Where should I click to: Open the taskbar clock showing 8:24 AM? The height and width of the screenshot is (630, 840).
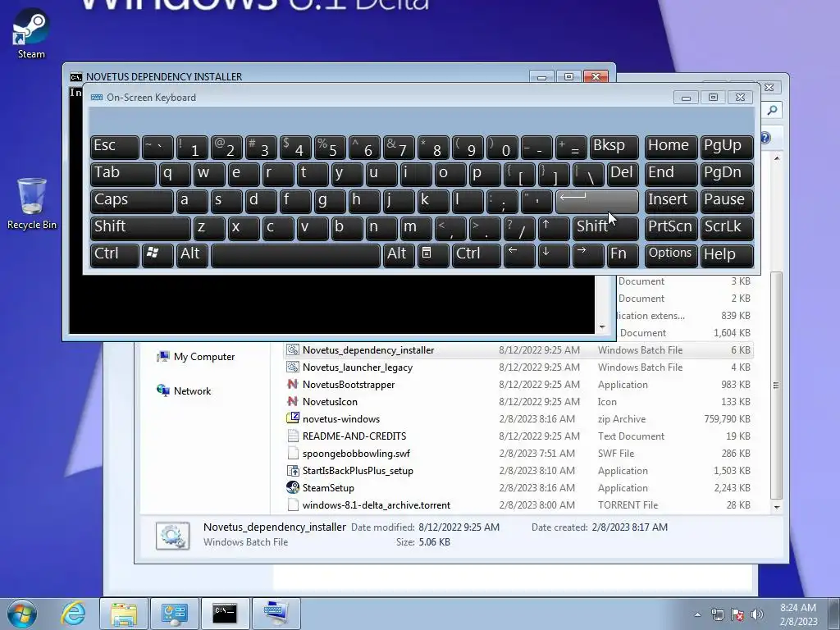798,614
